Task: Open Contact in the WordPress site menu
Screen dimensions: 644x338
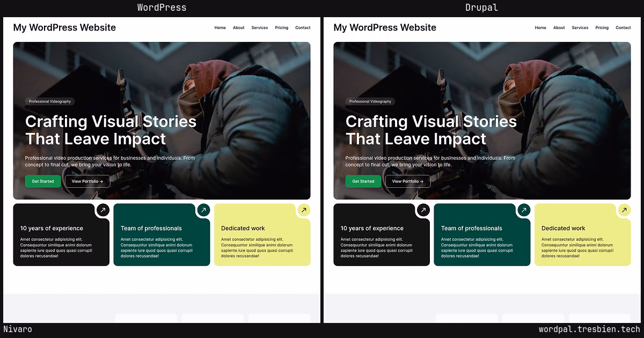Action: pyautogui.click(x=303, y=28)
